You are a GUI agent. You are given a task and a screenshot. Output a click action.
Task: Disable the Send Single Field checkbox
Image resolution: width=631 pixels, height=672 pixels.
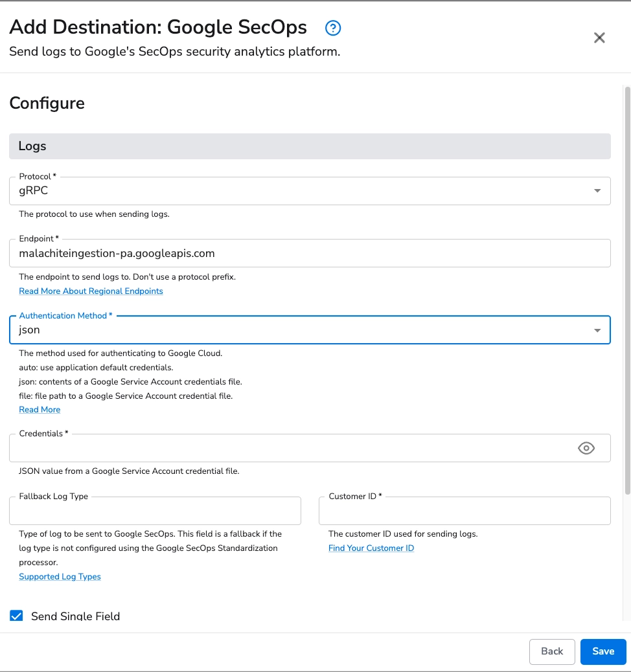tap(16, 616)
